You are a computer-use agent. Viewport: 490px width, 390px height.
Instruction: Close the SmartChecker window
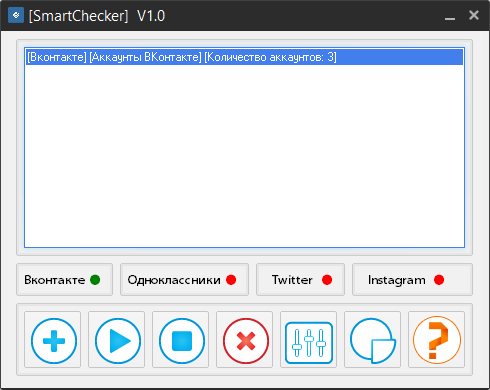[x=474, y=15]
